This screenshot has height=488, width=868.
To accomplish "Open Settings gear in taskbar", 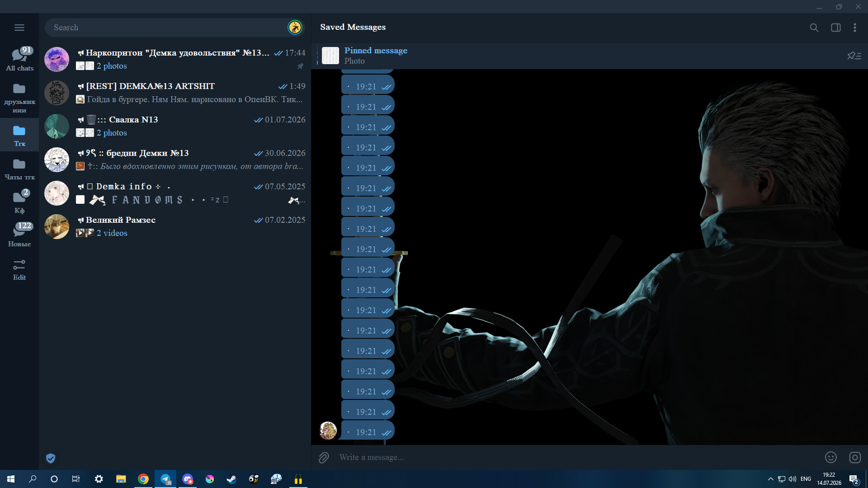I will 99,479.
